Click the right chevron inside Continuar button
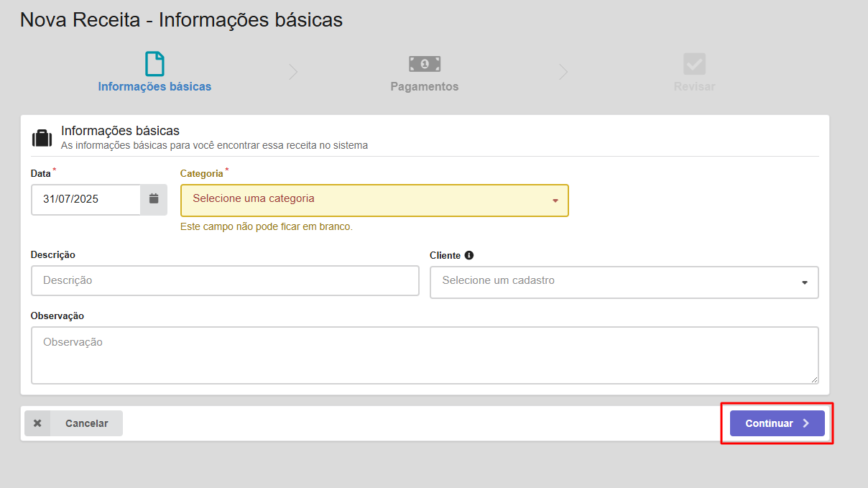This screenshot has width=868, height=488. click(x=806, y=423)
